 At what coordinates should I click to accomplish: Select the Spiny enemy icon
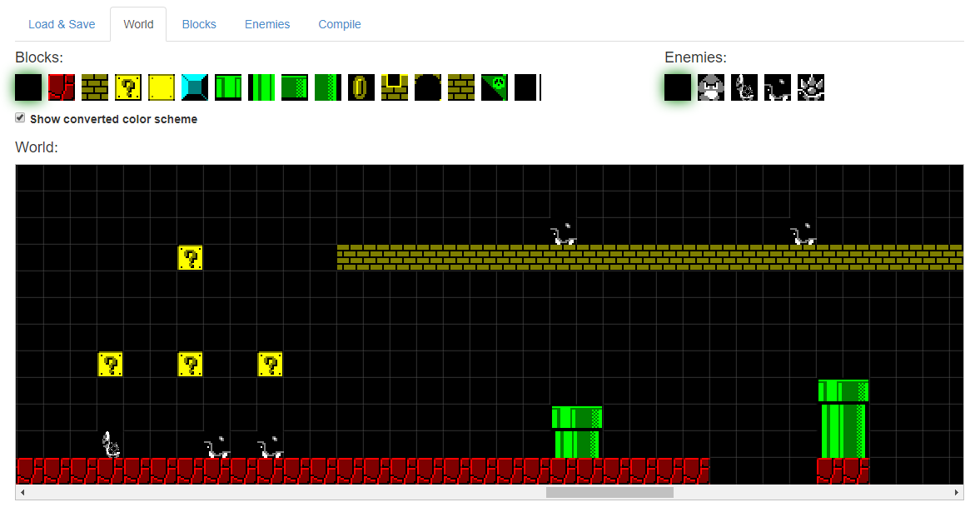coord(811,87)
